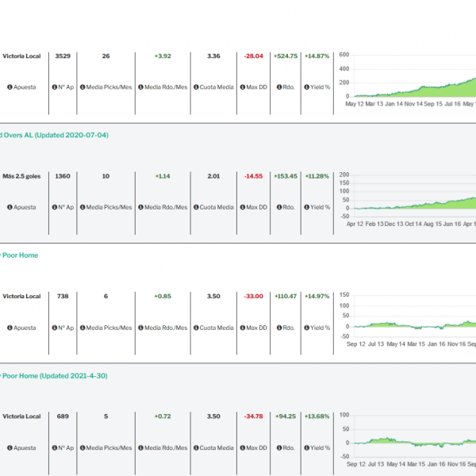The height and width of the screenshot is (476, 476).
Task: Click the 1360 picks count value
Action: 63,176
